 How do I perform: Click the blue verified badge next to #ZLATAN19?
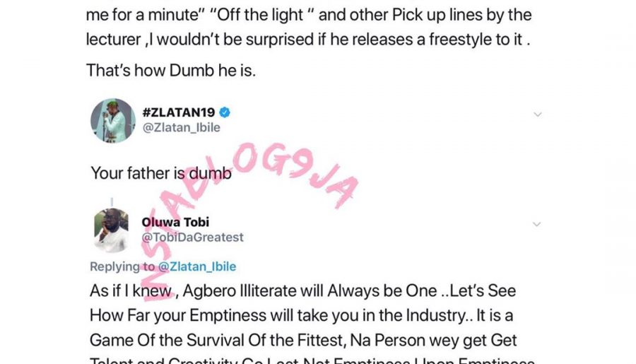[225, 112]
